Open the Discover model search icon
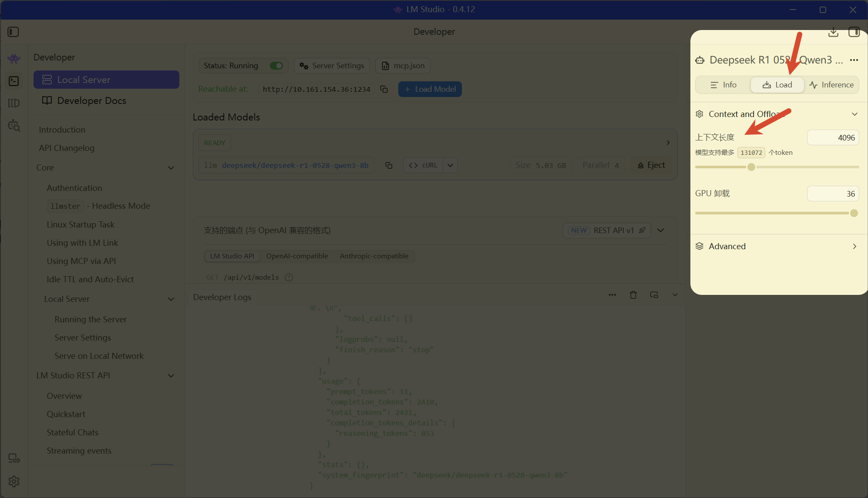Viewport: 868px width, 498px height. (14, 125)
